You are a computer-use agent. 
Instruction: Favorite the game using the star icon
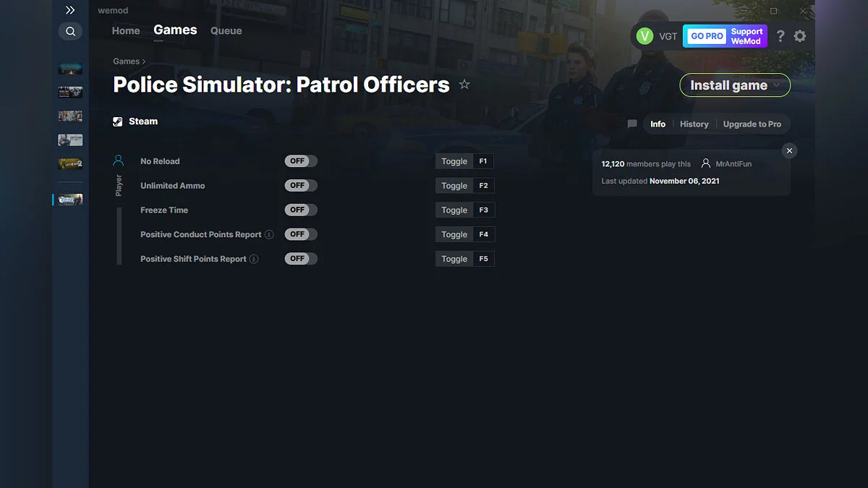(x=464, y=84)
